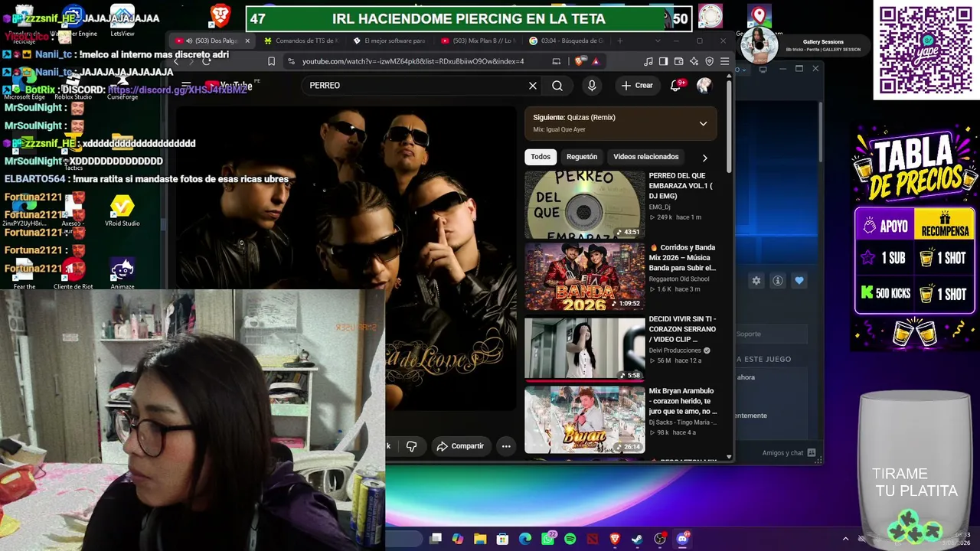
Task: Open OBS Studio from the taskbar
Action: tap(660, 539)
